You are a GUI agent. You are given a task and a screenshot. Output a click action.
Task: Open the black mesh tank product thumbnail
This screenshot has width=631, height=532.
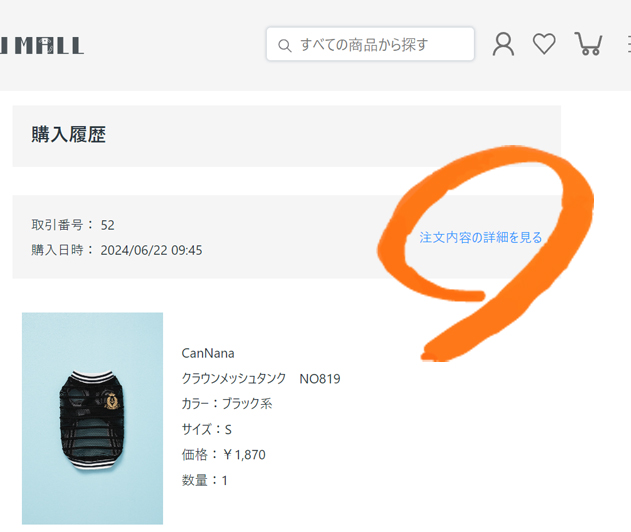tap(93, 419)
